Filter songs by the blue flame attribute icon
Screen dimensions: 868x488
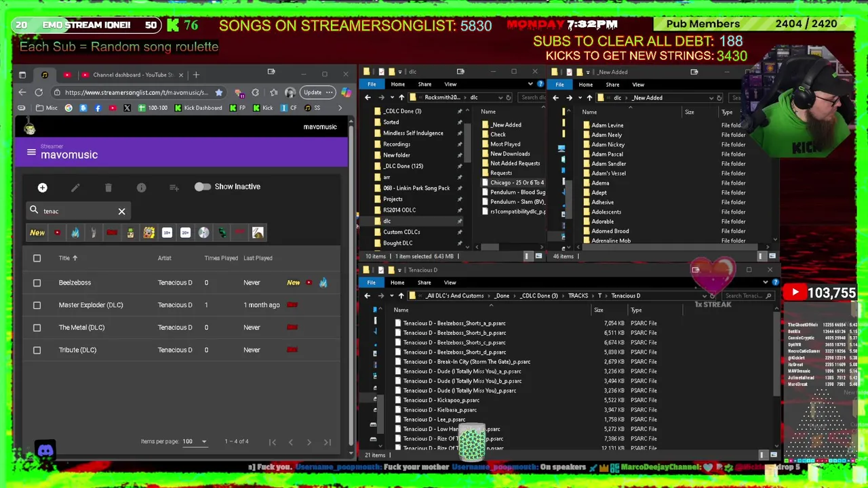point(75,232)
